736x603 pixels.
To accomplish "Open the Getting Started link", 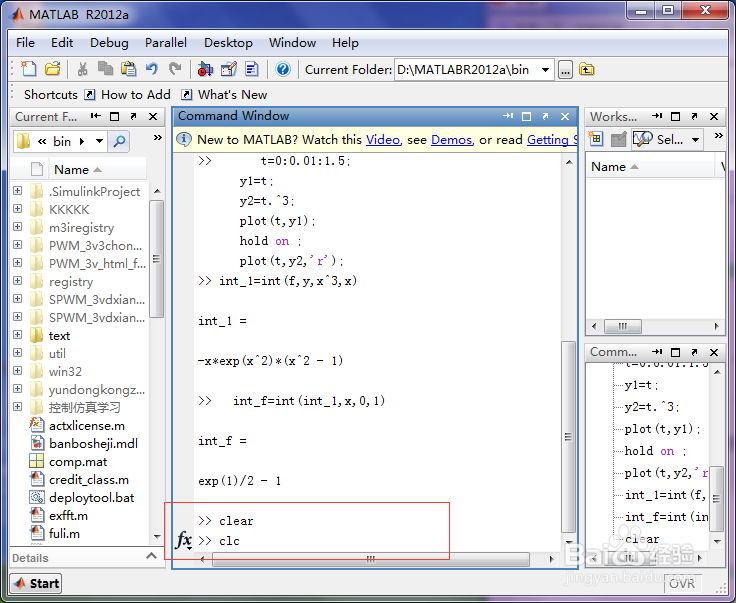I will pos(552,140).
